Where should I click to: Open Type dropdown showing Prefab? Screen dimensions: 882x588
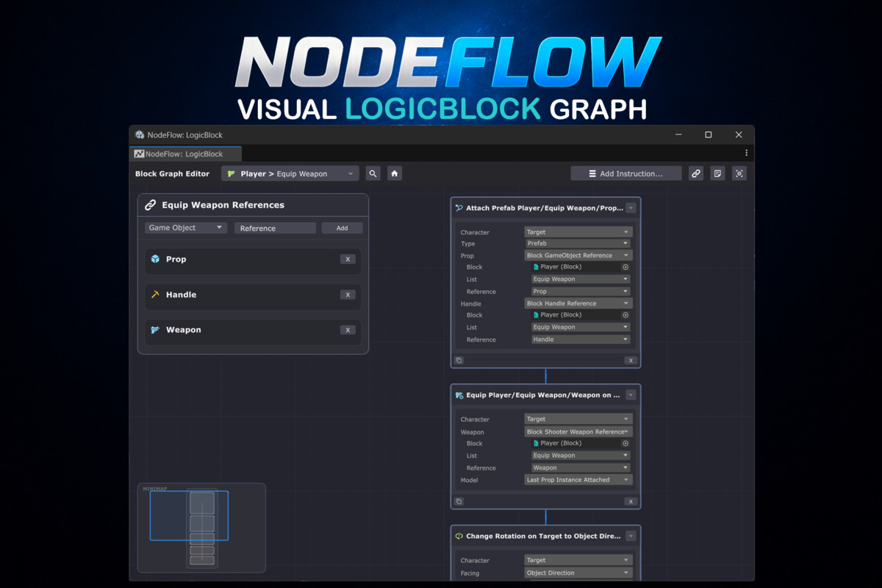pyautogui.click(x=578, y=243)
